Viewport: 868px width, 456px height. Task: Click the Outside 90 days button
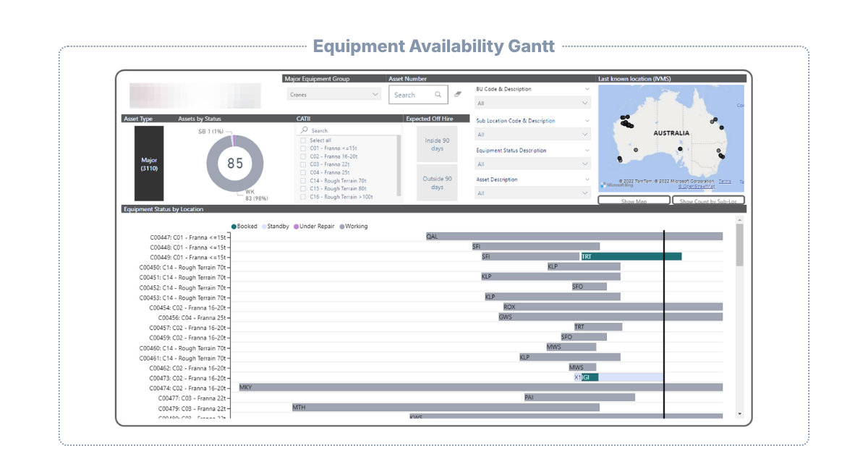pyautogui.click(x=437, y=182)
